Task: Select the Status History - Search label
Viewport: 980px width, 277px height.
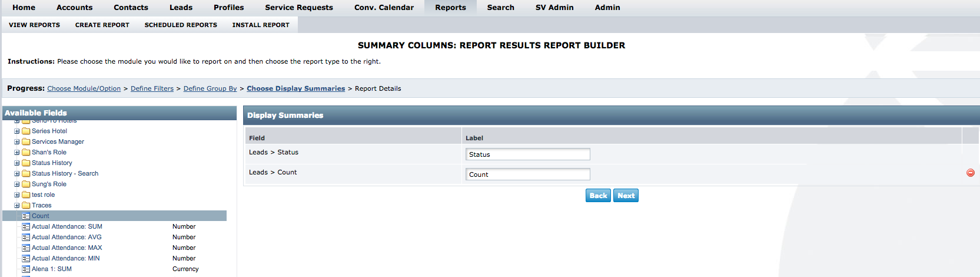Action: (x=65, y=173)
